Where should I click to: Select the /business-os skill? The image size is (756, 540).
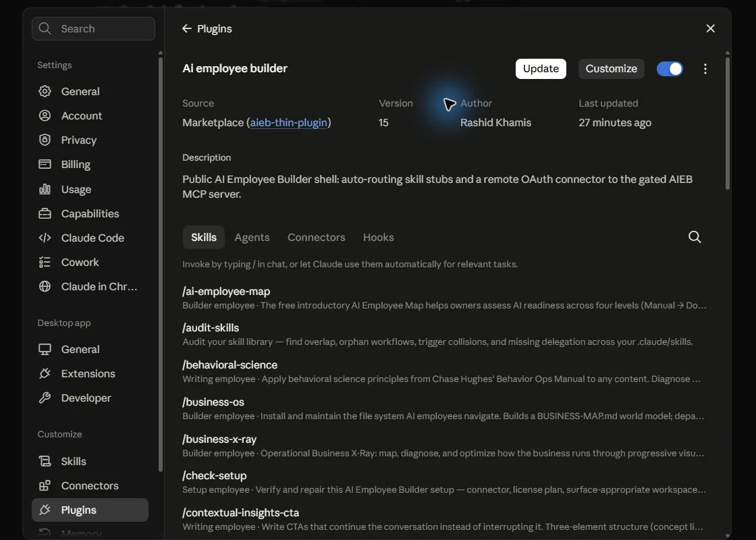point(444,408)
